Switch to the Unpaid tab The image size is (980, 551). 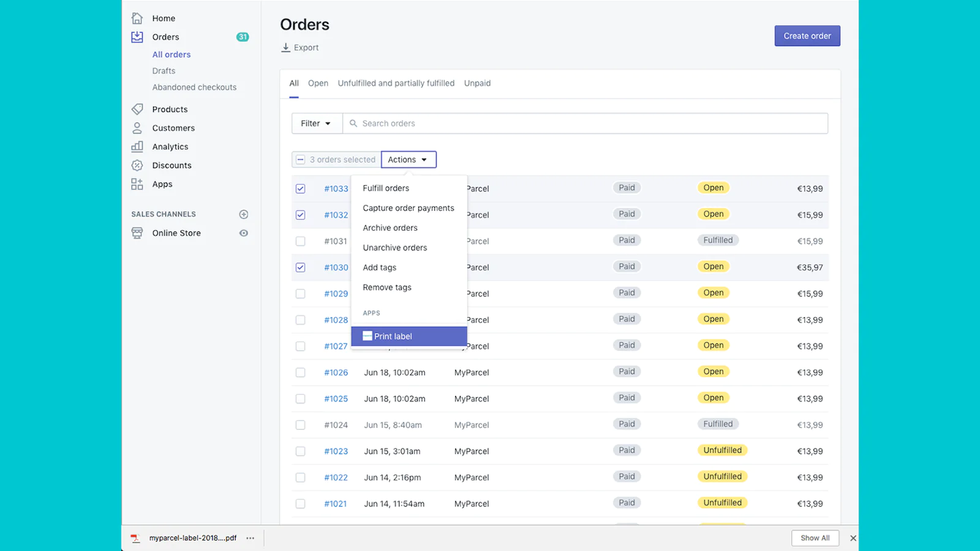click(477, 83)
